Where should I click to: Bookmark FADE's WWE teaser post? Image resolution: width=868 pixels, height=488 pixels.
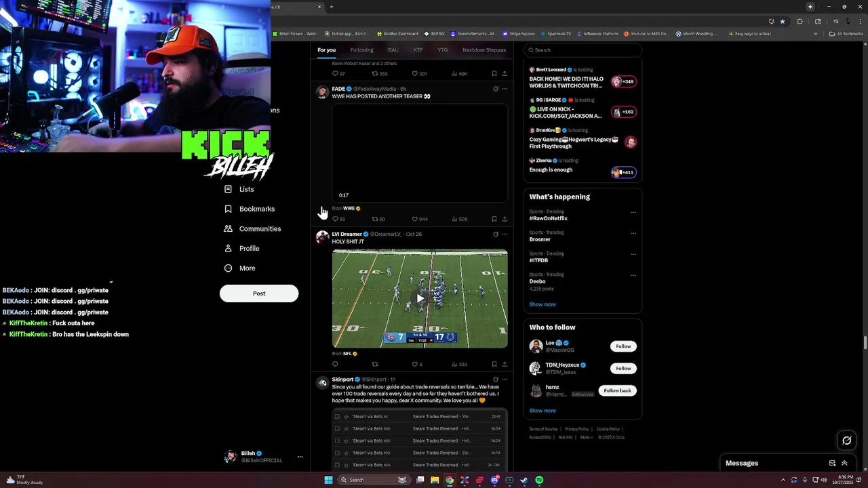pos(494,219)
